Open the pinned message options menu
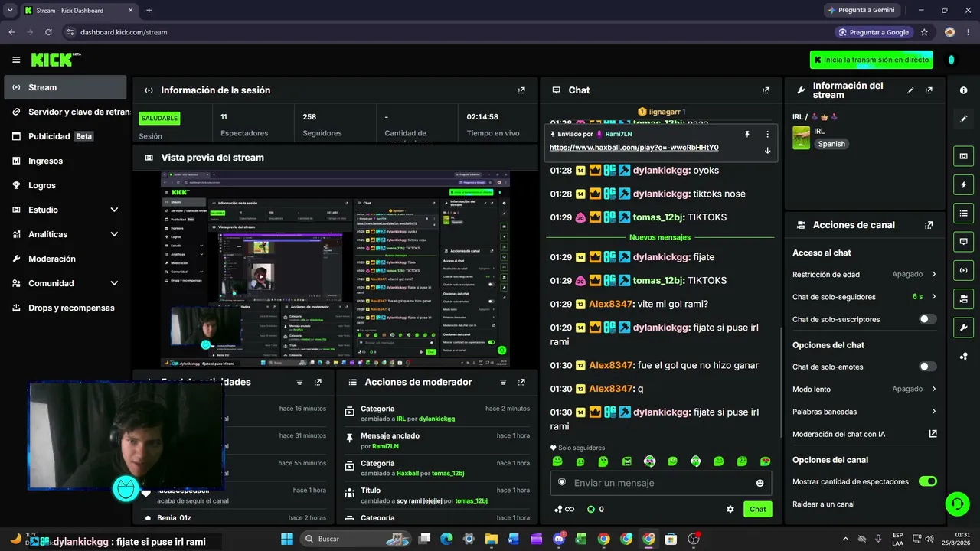Viewport: 980px width, 551px height. (x=767, y=134)
